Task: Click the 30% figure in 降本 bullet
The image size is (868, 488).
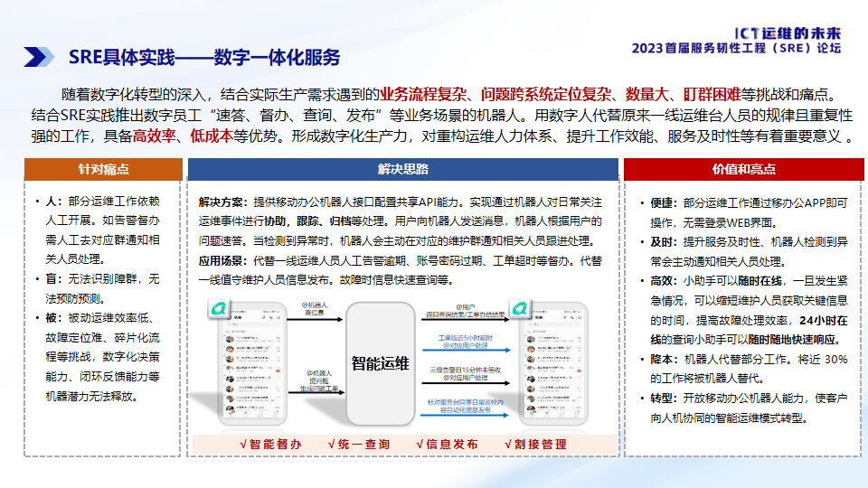Action: point(836,360)
